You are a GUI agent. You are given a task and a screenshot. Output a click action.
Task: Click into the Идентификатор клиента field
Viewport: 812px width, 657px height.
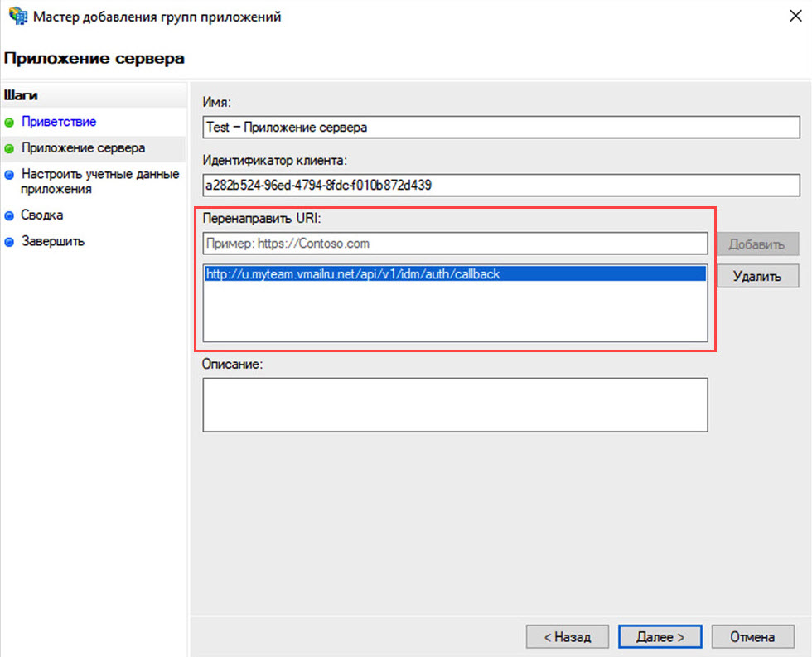click(x=500, y=185)
